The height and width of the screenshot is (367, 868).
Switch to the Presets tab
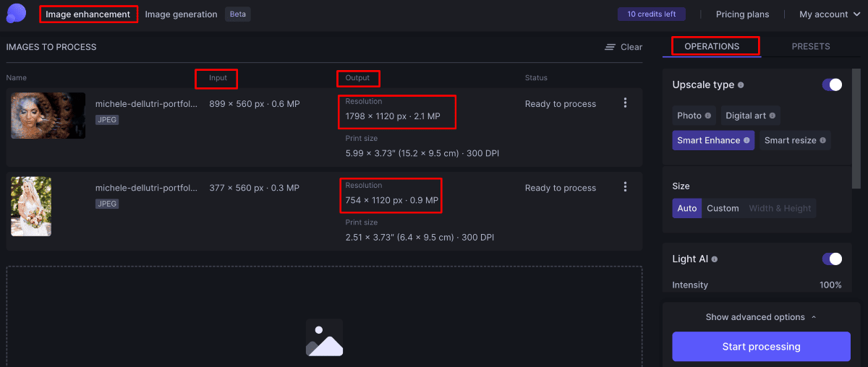click(x=810, y=46)
